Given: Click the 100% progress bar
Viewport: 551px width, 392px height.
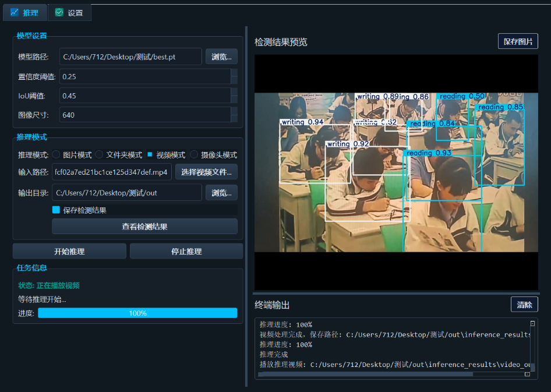Looking at the screenshot, I should click(138, 313).
